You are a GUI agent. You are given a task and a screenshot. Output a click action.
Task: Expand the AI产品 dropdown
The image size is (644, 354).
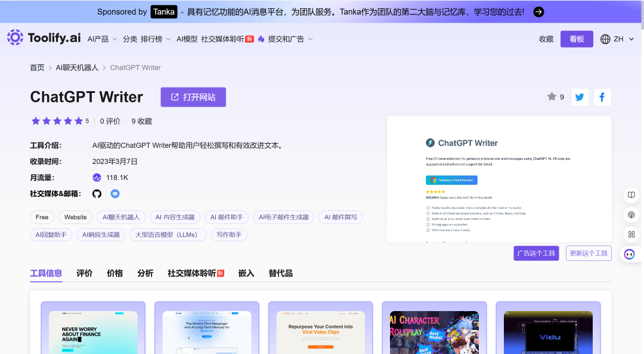pyautogui.click(x=103, y=39)
